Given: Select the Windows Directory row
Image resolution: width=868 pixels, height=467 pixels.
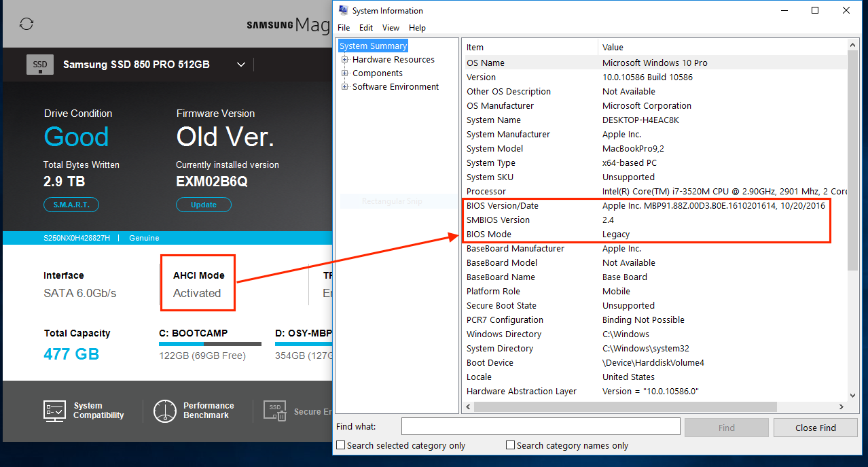Looking at the screenshot, I should (x=655, y=334).
